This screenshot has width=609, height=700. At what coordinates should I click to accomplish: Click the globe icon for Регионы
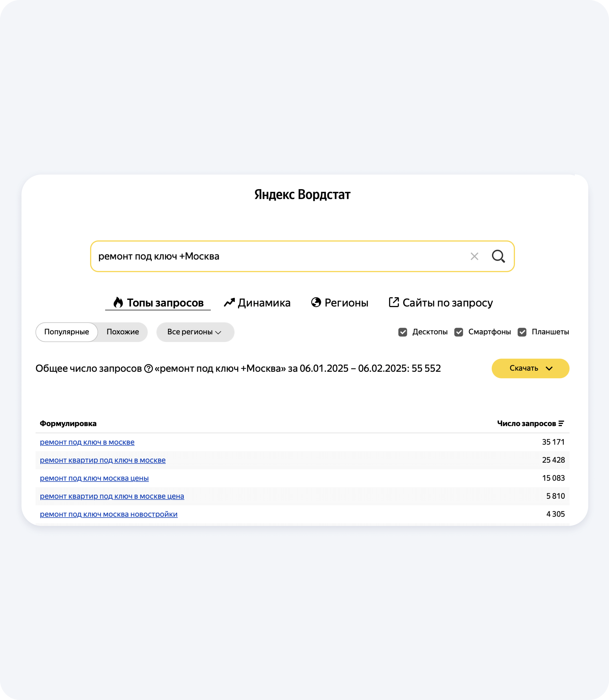(316, 302)
